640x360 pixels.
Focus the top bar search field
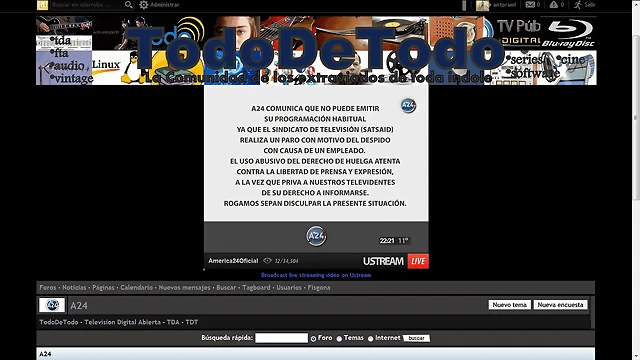point(87,5)
